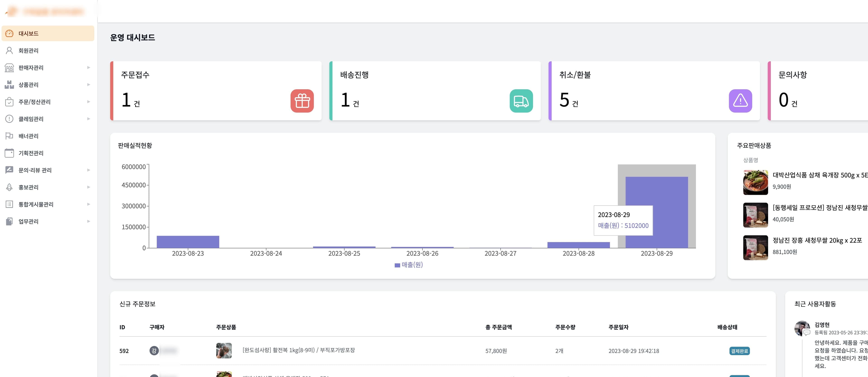The height and width of the screenshot is (377, 868).
Task: Toggle the 매출(원) legend color box
Action: 397,265
